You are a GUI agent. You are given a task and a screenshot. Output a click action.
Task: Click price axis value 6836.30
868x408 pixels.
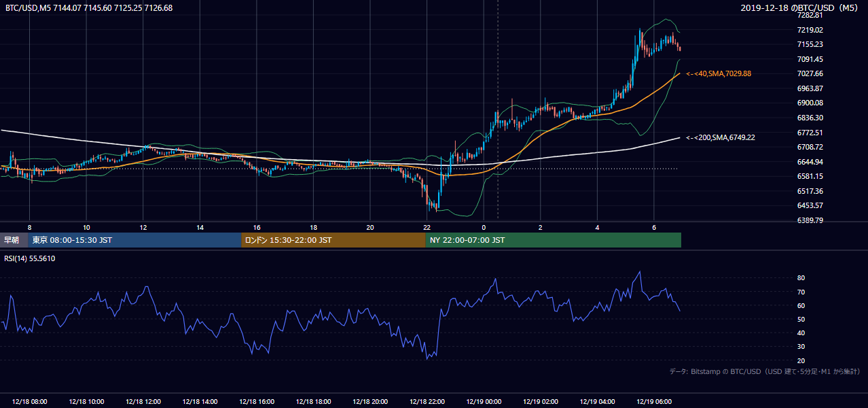[810, 118]
